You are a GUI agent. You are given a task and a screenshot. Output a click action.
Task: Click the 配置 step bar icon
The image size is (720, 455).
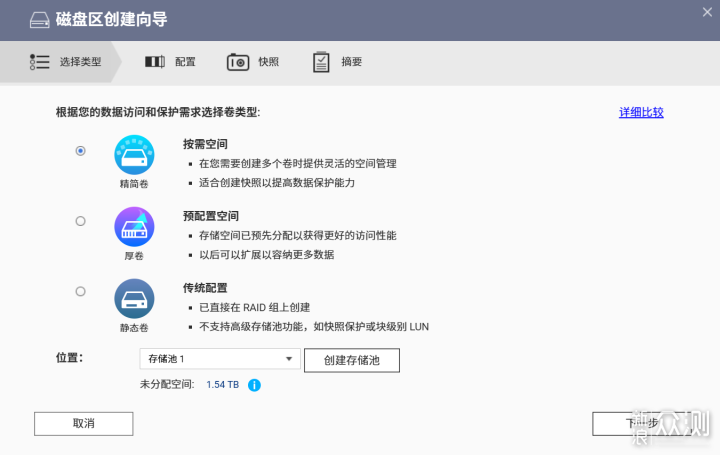tap(155, 62)
